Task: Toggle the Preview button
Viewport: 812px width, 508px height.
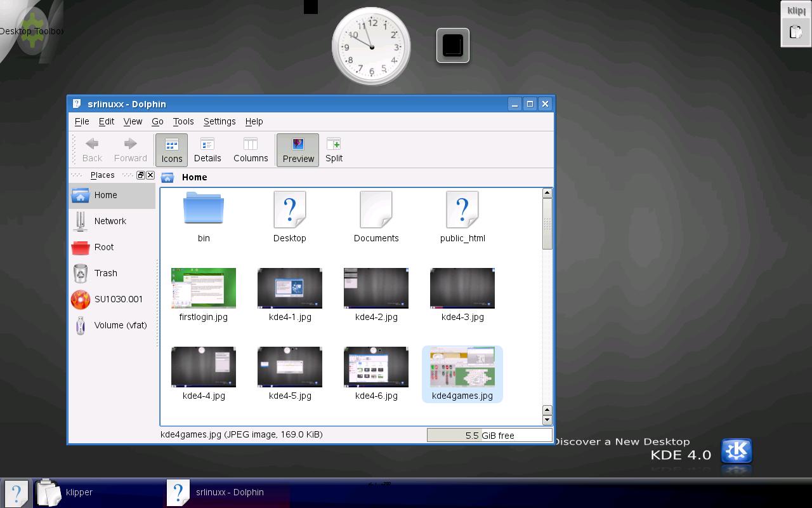Action: coord(298,150)
